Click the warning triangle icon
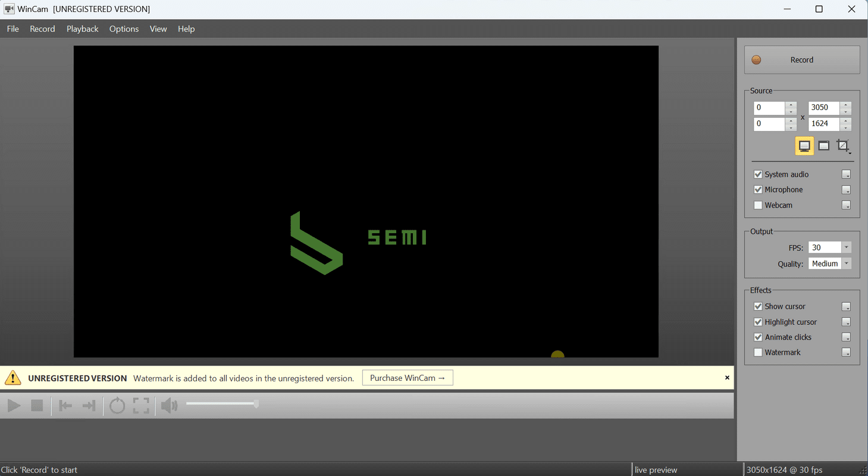This screenshot has width=868, height=476. [x=13, y=378]
